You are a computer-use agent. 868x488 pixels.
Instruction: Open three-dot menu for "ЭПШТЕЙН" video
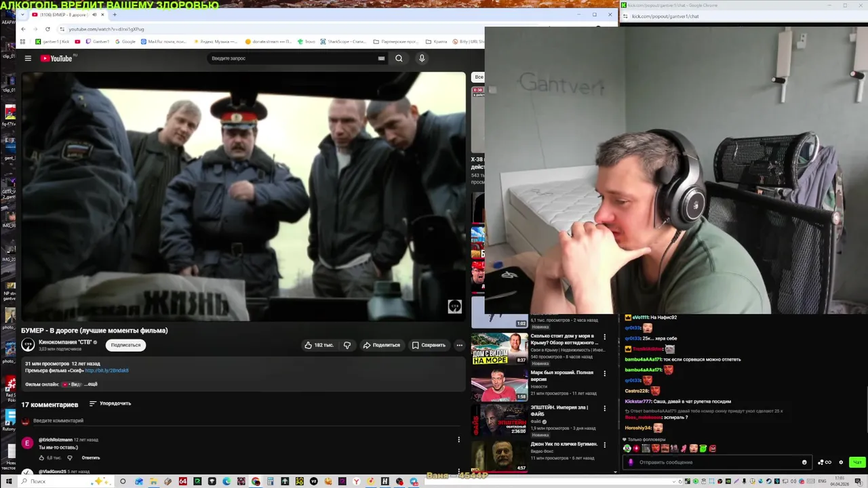click(x=604, y=408)
